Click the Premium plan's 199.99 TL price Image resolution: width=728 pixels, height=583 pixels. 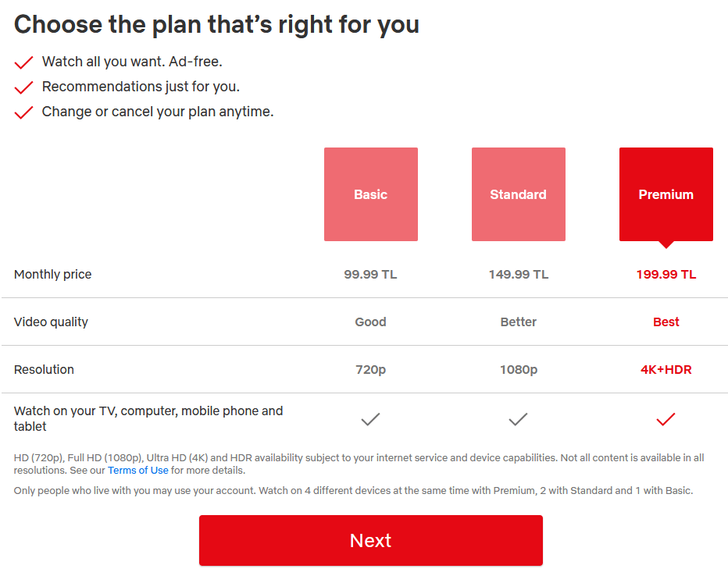coord(666,274)
